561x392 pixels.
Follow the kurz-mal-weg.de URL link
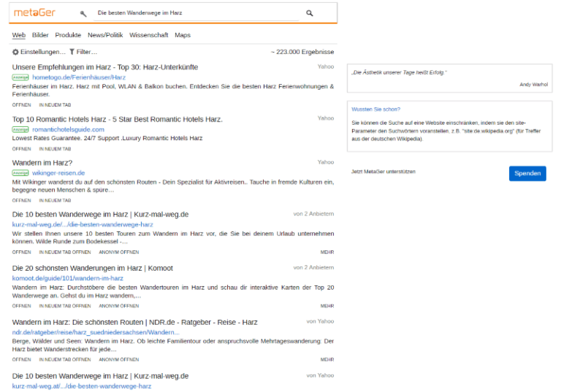click(x=83, y=225)
